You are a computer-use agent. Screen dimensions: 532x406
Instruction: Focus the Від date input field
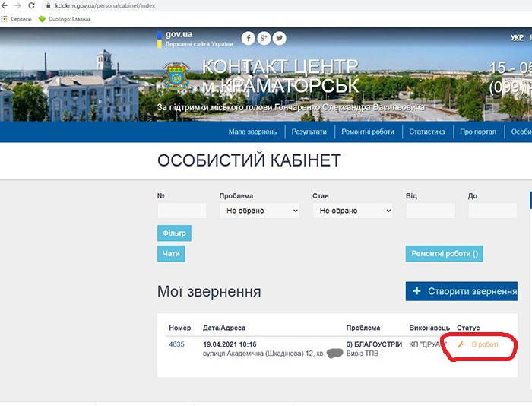pyautogui.click(x=430, y=211)
